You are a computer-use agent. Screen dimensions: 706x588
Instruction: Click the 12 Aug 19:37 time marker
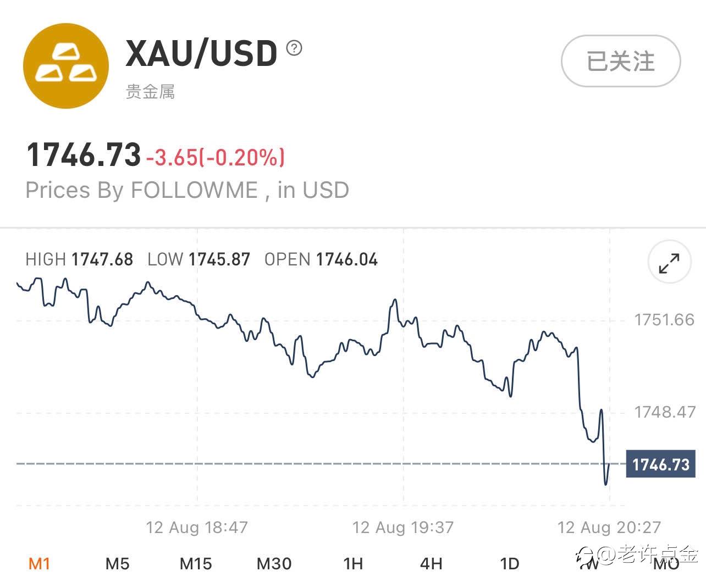(x=402, y=528)
